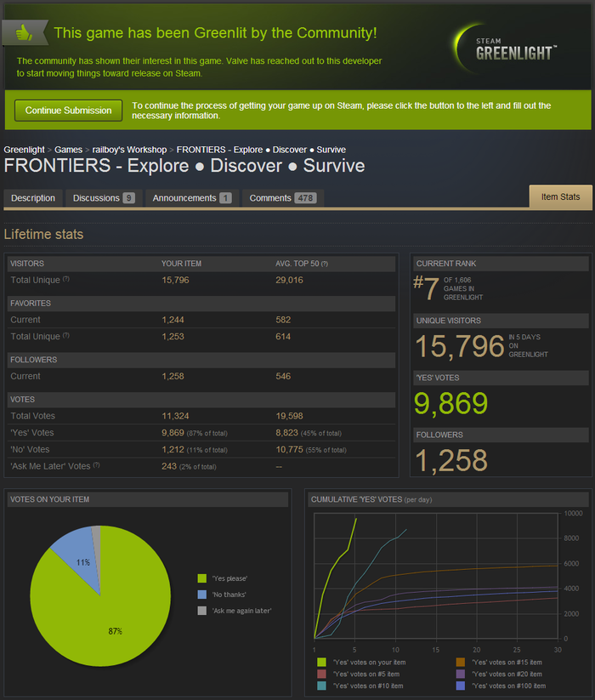Go to Greenlight breadcrumb link
Viewport: 595px width, 700px height.
tap(24, 150)
